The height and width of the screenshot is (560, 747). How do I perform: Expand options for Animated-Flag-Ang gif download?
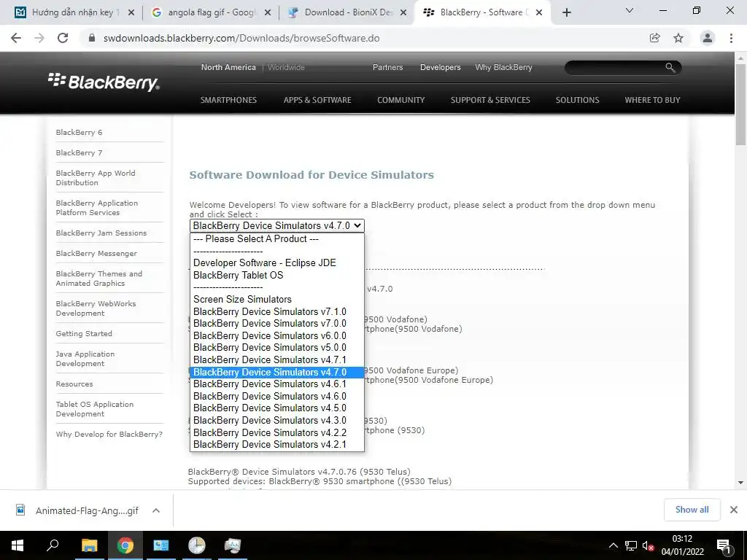(156, 510)
